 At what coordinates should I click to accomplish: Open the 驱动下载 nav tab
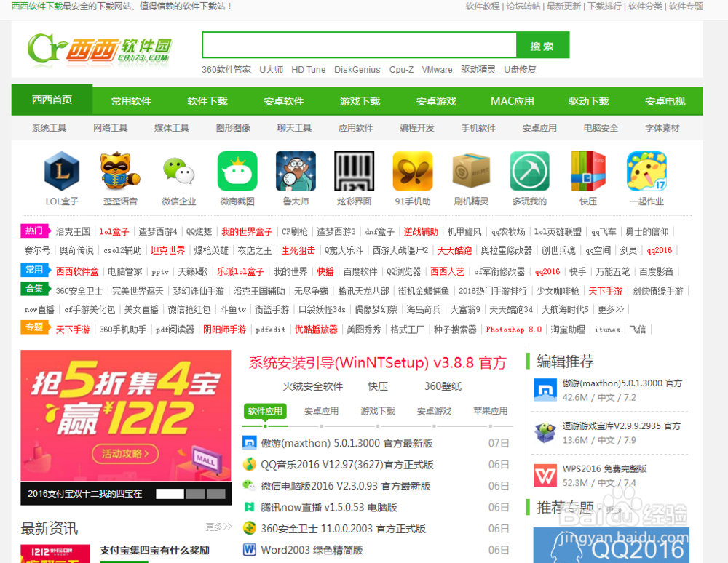click(589, 101)
